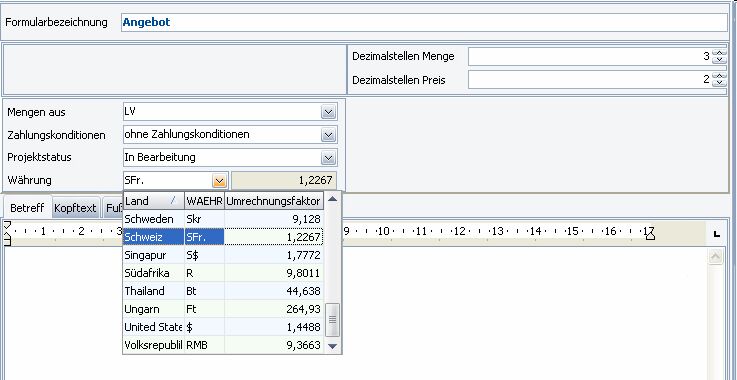Viewport: 737px width, 380px height.
Task: Switch to the Kopftext tab
Action: coord(75,208)
